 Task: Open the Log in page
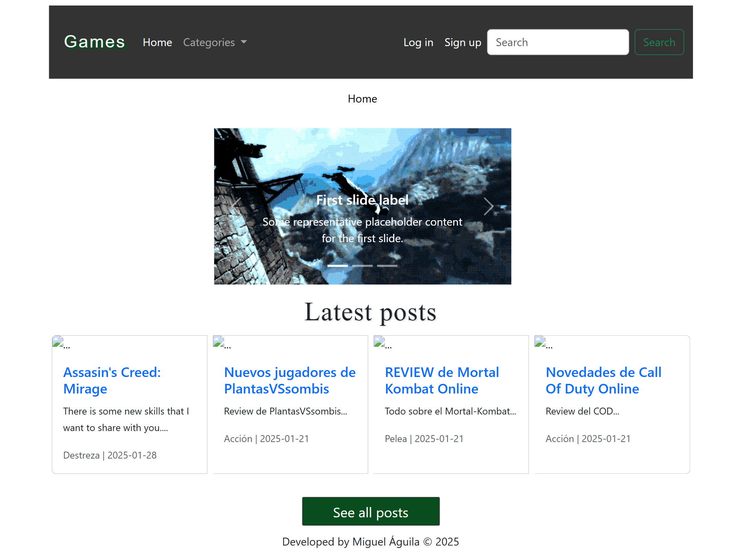click(x=418, y=42)
